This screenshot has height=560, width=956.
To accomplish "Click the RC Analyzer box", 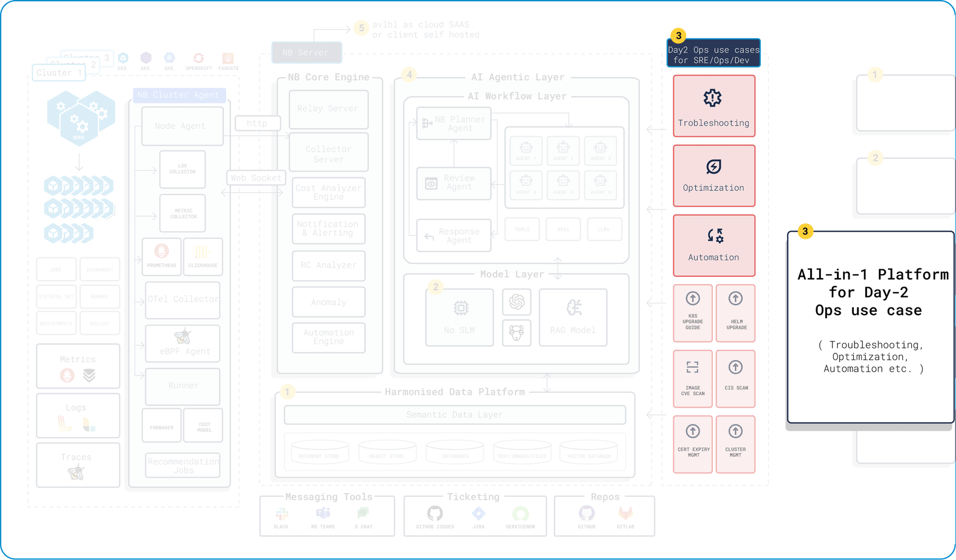I will click(x=329, y=266).
